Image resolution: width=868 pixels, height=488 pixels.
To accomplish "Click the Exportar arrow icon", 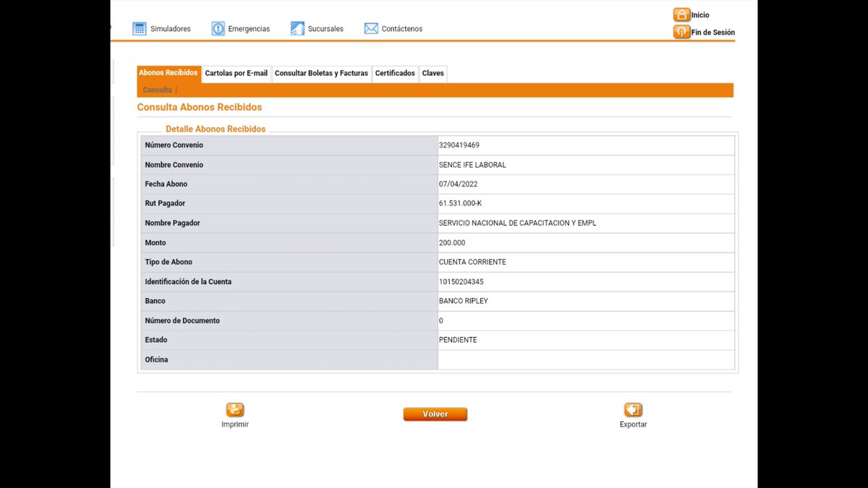I will tap(634, 410).
